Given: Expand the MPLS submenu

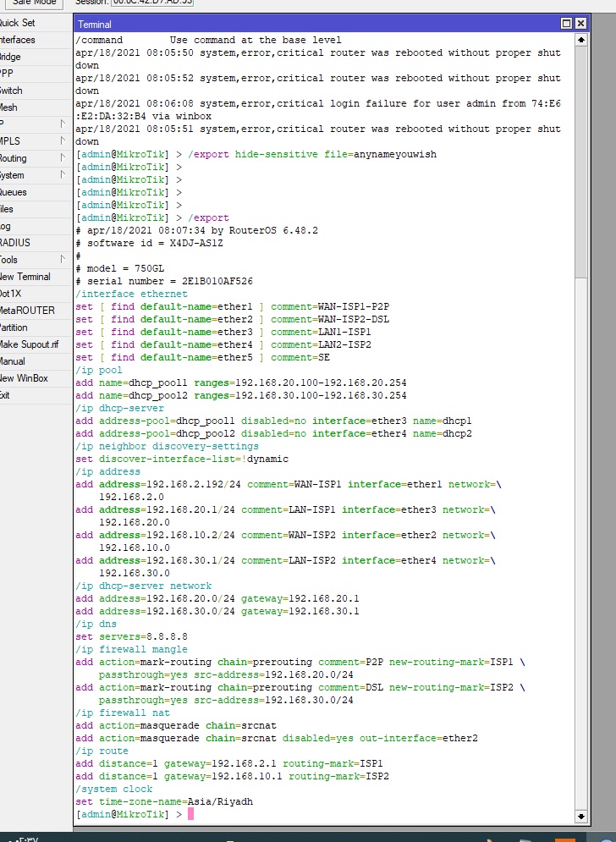Looking at the screenshot, I should tap(63, 141).
